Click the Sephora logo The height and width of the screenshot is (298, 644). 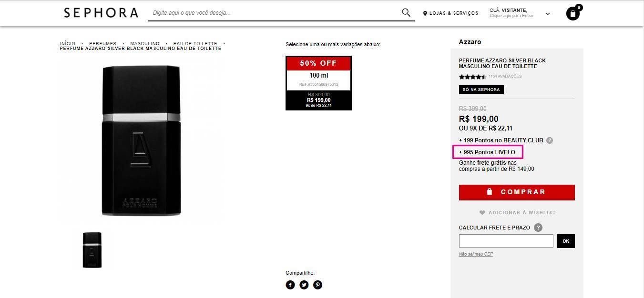pyautogui.click(x=101, y=13)
